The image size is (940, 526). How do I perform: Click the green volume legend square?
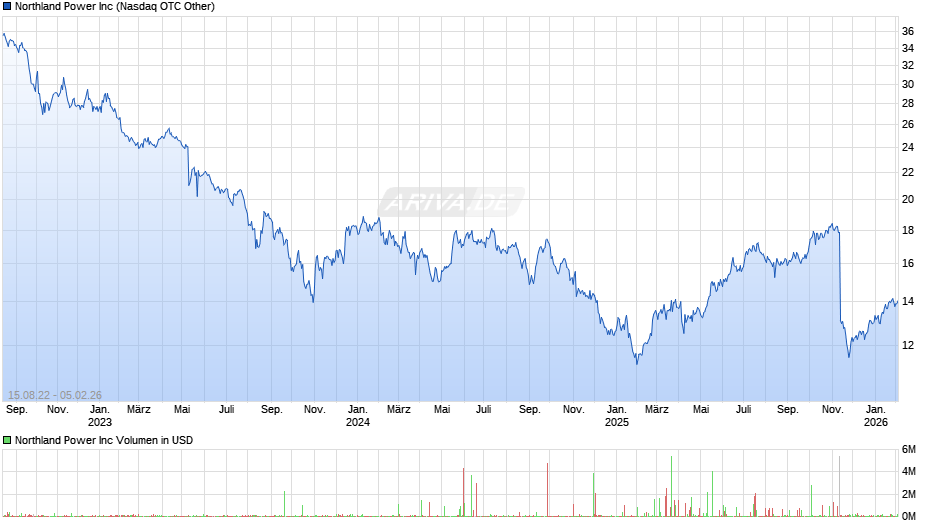tap(7, 440)
